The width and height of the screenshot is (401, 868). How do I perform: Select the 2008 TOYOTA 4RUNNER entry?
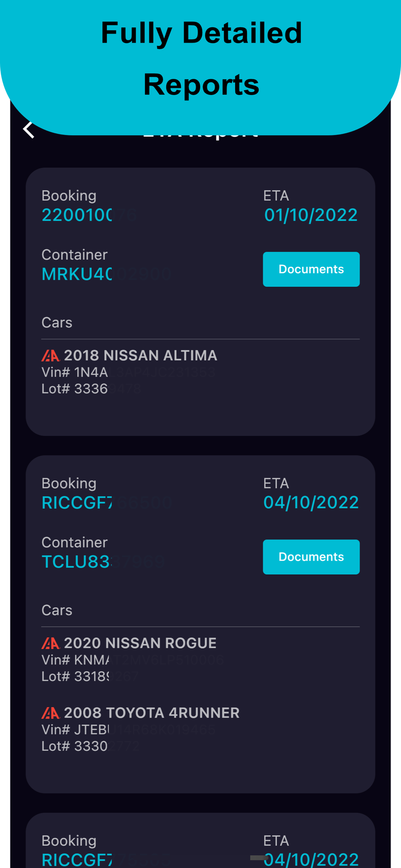tap(151, 713)
